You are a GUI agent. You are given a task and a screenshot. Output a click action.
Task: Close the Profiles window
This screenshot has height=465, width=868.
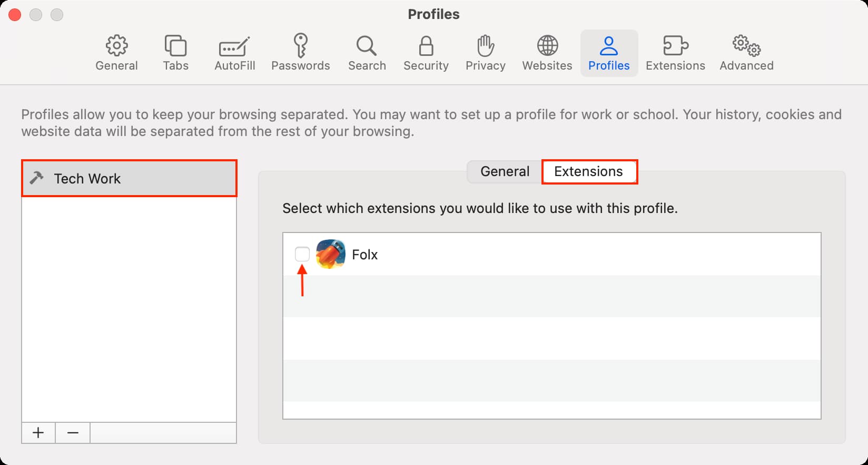pos(15,15)
